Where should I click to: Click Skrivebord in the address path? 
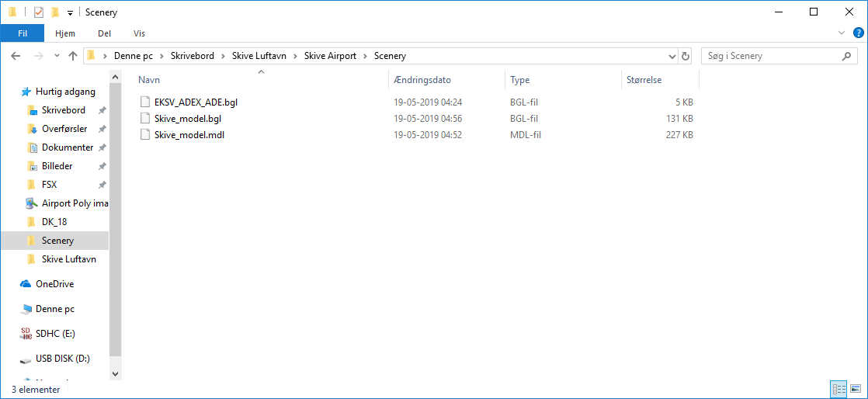192,56
